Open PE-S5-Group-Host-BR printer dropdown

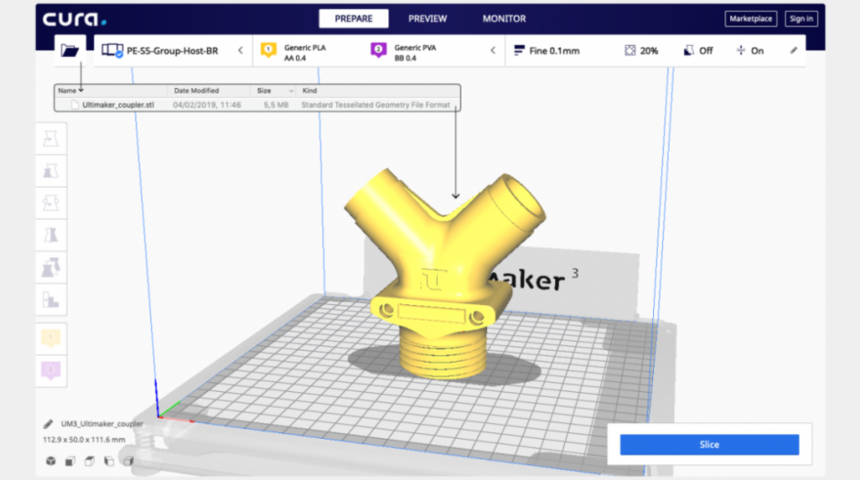172,50
